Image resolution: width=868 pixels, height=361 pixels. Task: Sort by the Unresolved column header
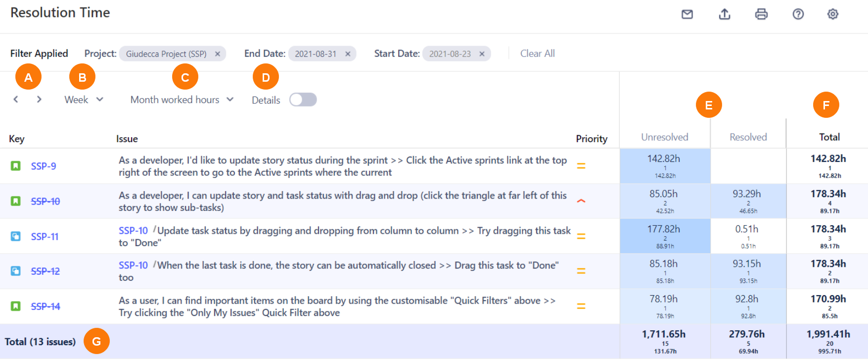(664, 137)
